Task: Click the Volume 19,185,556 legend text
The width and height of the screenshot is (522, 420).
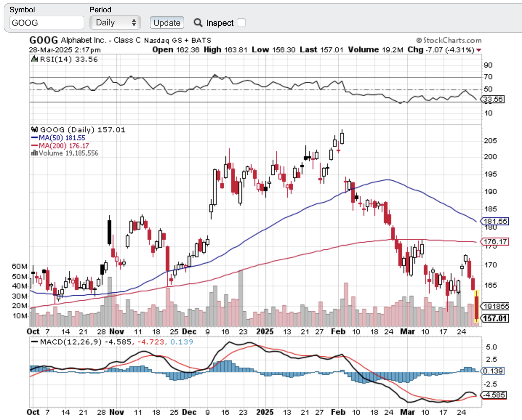Action: click(68, 153)
